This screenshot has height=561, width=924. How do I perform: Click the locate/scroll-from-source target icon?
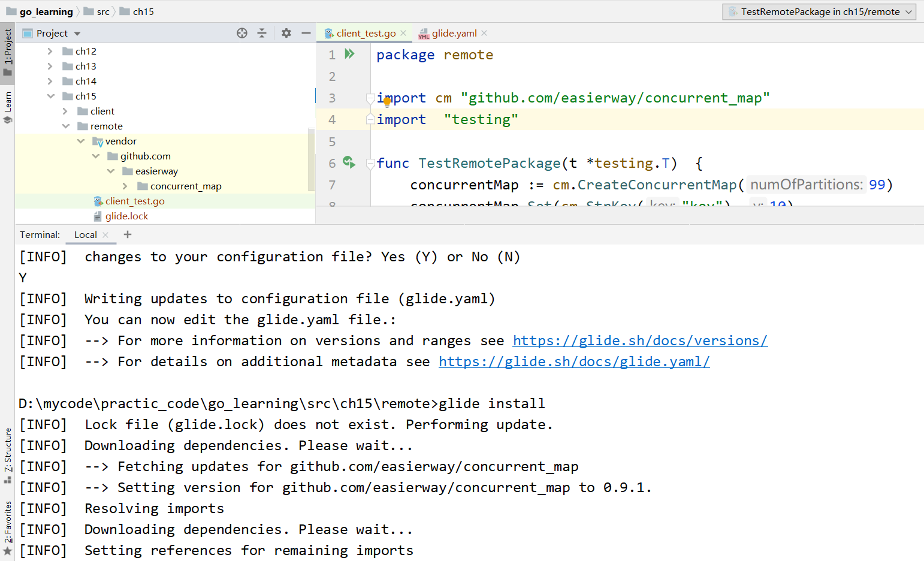(242, 34)
